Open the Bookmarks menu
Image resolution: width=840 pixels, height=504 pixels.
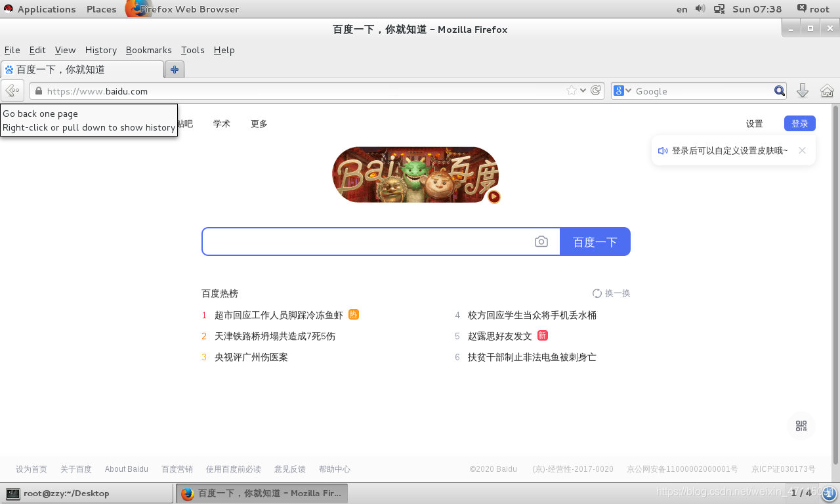(x=148, y=50)
